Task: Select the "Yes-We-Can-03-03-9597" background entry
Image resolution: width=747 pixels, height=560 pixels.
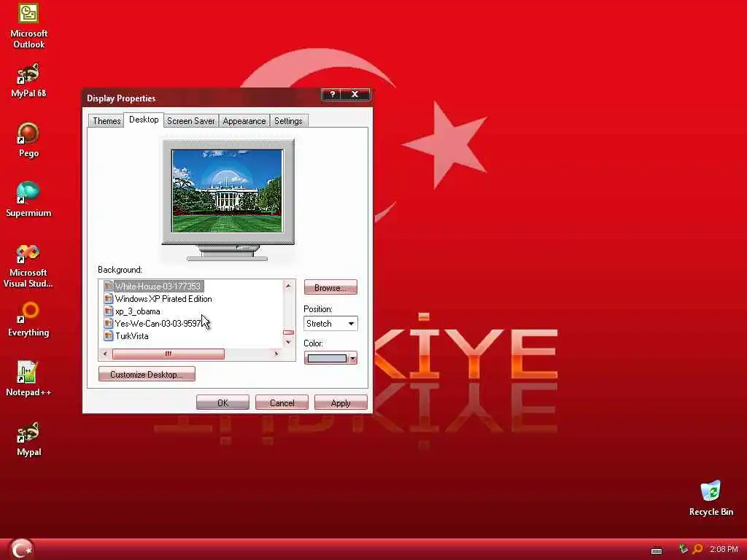Action: pos(158,323)
